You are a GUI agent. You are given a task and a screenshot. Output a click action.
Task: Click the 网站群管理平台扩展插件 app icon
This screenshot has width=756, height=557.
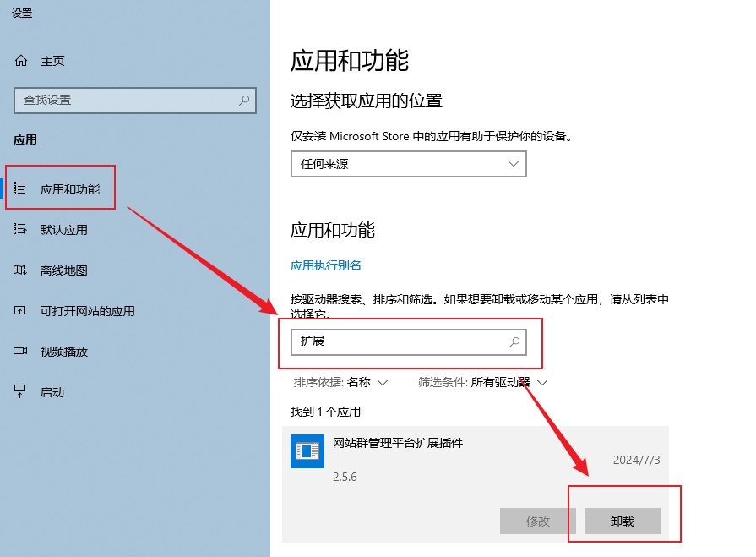click(x=307, y=451)
